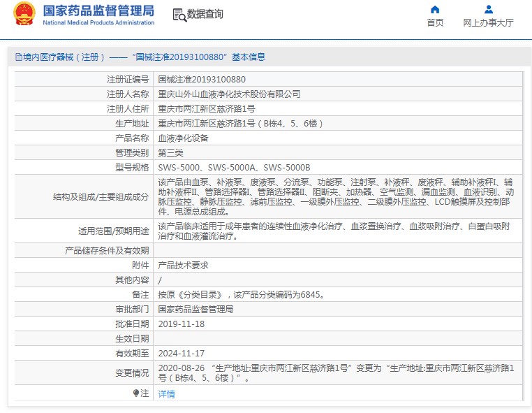The width and height of the screenshot is (532, 413).
Task: Click the registrant name 重庆山外山血液净化技术股份有限公司
Action: click(x=229, y=94)
